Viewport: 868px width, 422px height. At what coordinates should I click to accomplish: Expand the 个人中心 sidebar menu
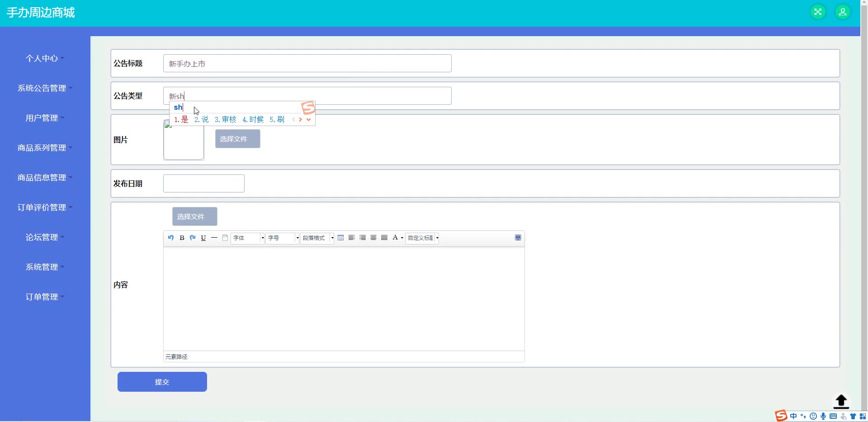tap(45, 58)
